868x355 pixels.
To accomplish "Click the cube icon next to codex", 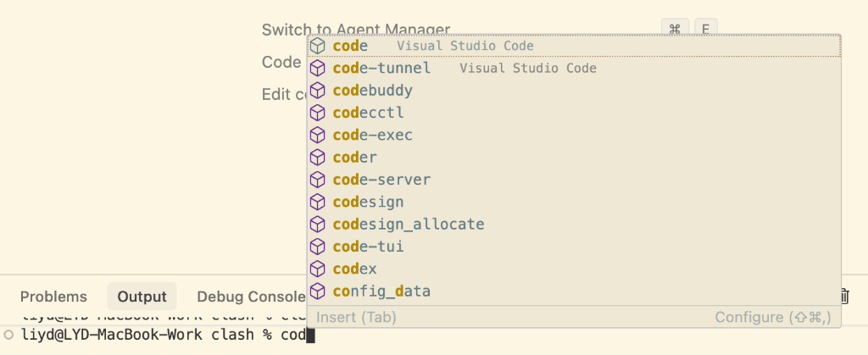I will pos(318,269).
